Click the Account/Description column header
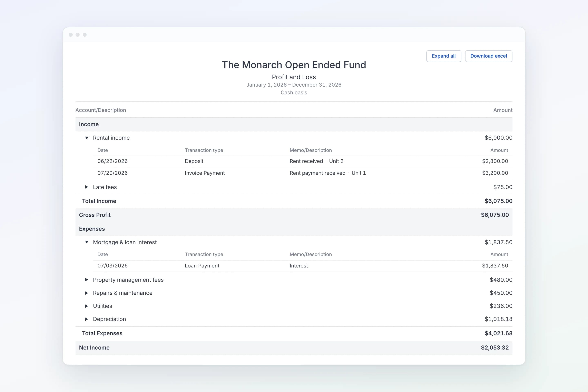Screen dimensions: 588x392 click(101, 110)
